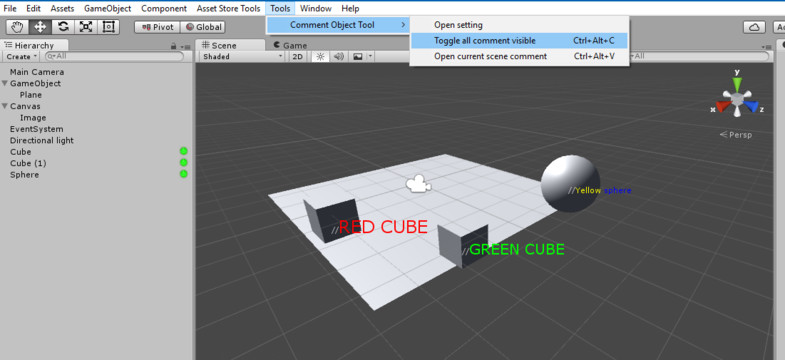Toggle scene audio speaker icon
785x360 pixels.
[339, 57]
